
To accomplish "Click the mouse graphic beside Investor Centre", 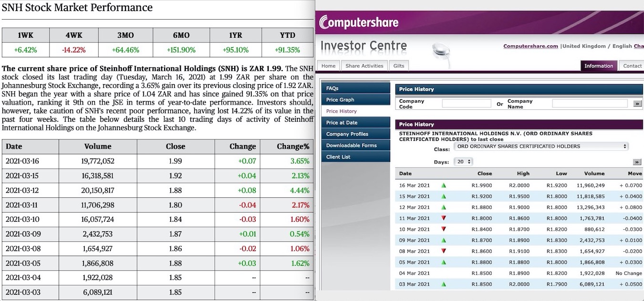I will pos(440,50).
